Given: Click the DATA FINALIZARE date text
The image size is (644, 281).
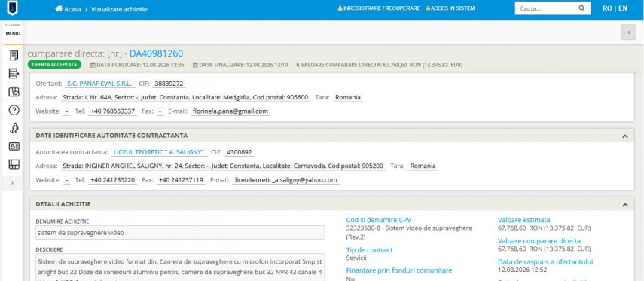Looking at the screenshot, I should pyautogui.click(x=240, y=65).
